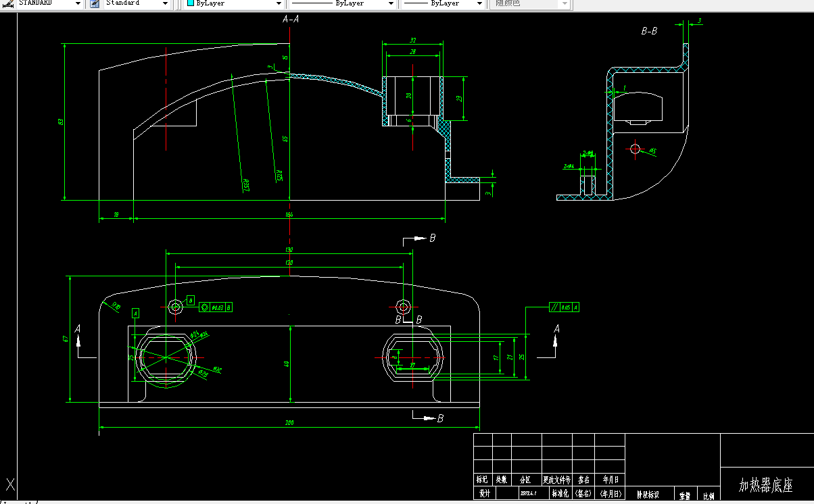Viewport: 814px width, 504px height.
Task: Select the 120 dimension text
Action: (x=289, y=262)
